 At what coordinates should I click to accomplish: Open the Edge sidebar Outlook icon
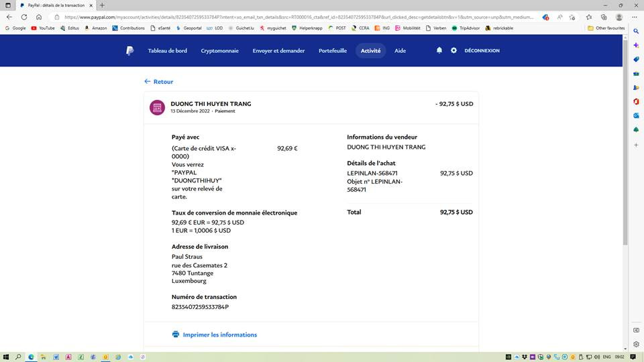pyautogui.click(x=636, y=116)
